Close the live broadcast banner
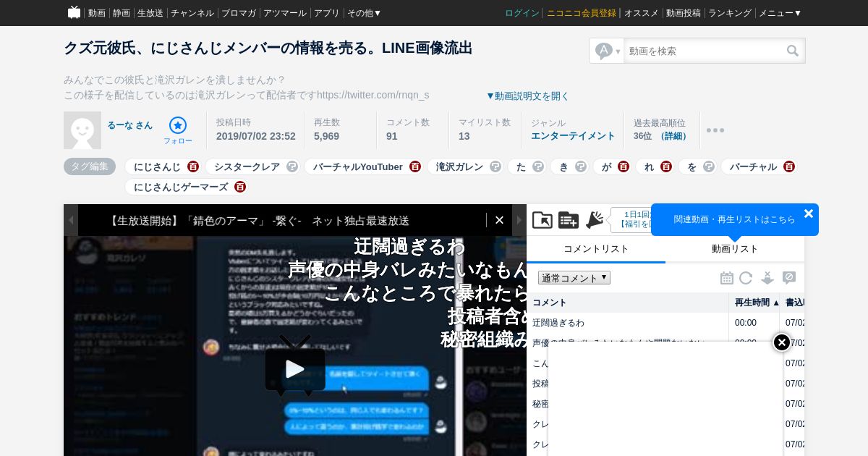 click(499, 220)
